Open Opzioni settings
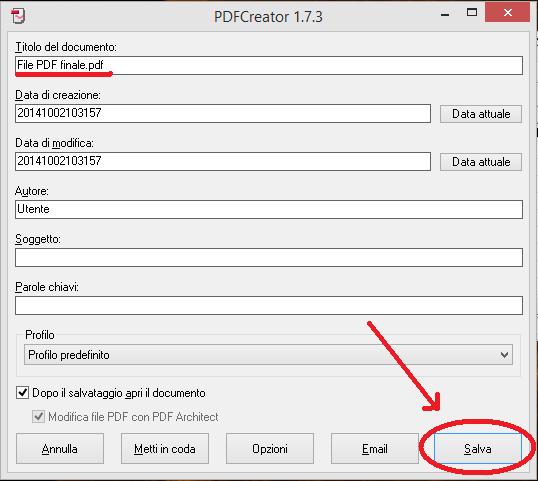 (x=270, y=448)
